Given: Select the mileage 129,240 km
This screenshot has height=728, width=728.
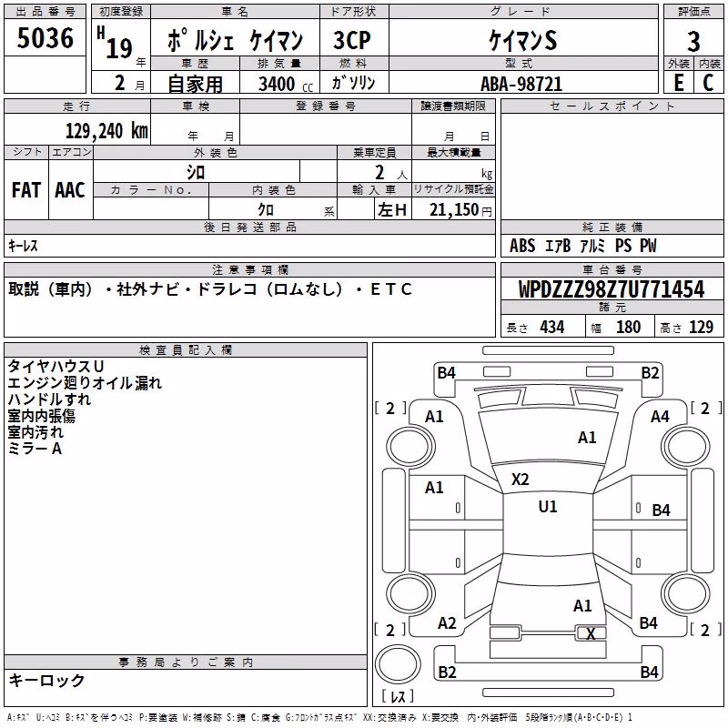Looking at the screenshot, I should tap(106, 131).
